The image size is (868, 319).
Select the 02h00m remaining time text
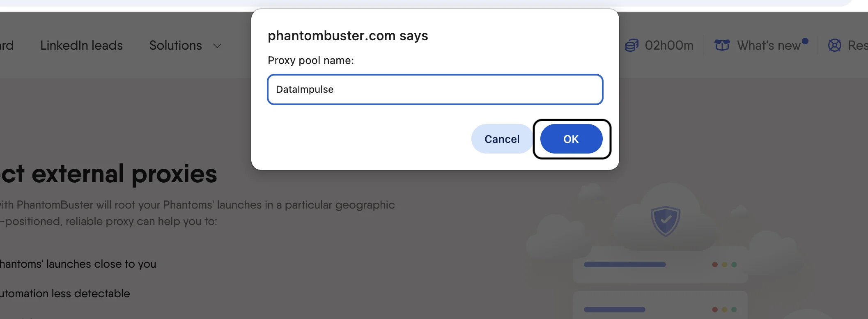[669, 45]
